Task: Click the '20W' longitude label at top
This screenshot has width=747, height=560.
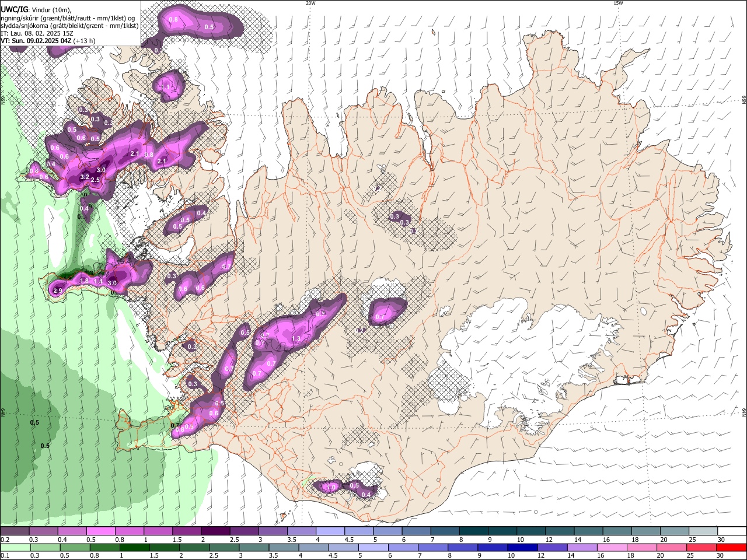Action: point(310,3)
